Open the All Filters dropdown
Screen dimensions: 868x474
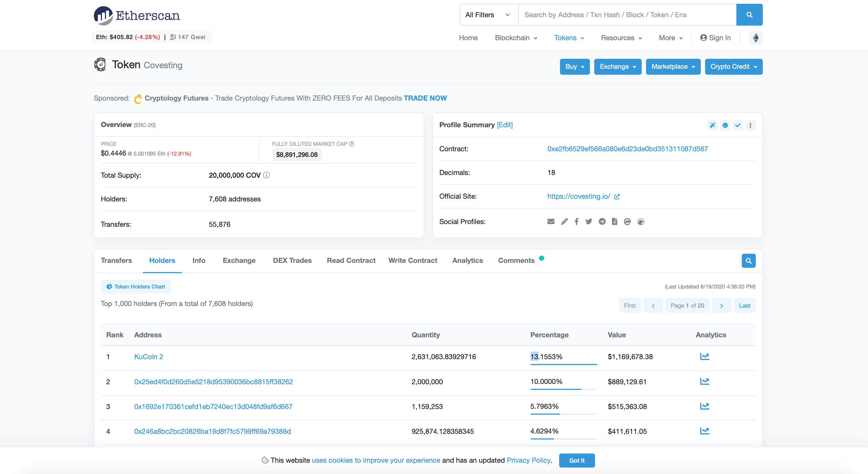pyautogui.click(x=489, y=15)
